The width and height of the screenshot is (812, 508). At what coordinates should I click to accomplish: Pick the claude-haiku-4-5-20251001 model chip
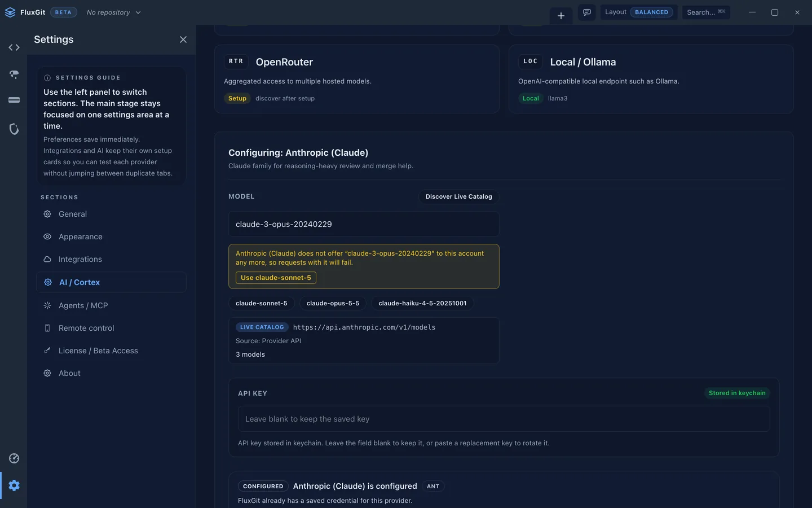click(422, 303)
